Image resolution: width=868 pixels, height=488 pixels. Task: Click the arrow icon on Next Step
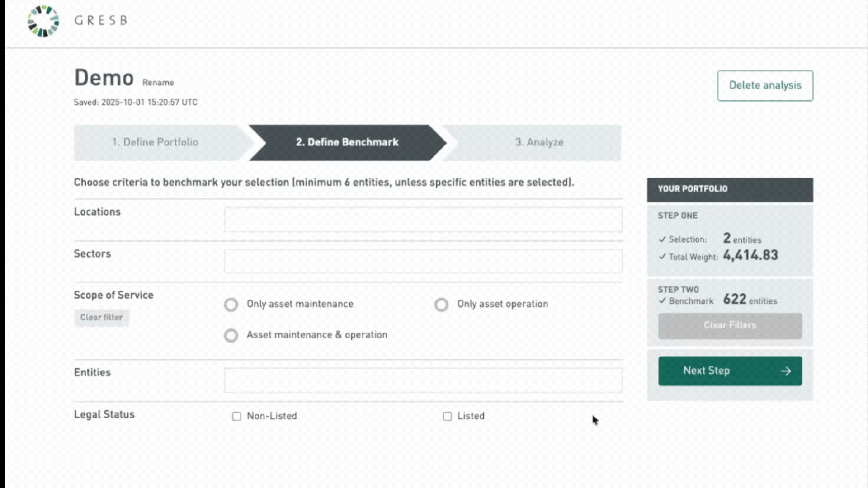click(786, 371)
